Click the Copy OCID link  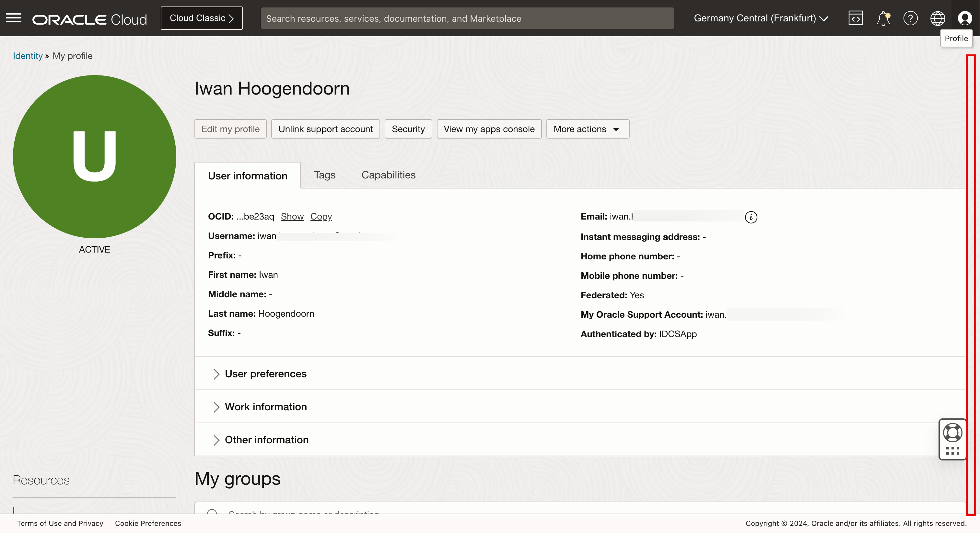click(x=321, y=216)
